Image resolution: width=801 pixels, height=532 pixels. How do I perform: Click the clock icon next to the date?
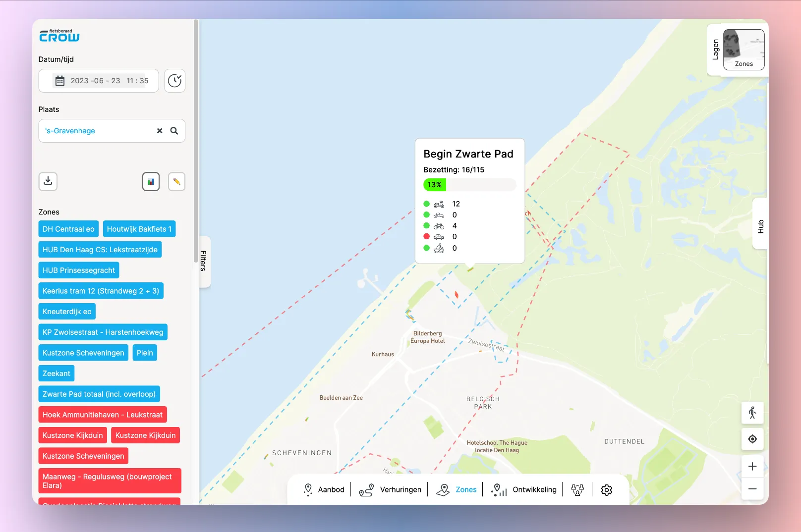tap(174, 81)
